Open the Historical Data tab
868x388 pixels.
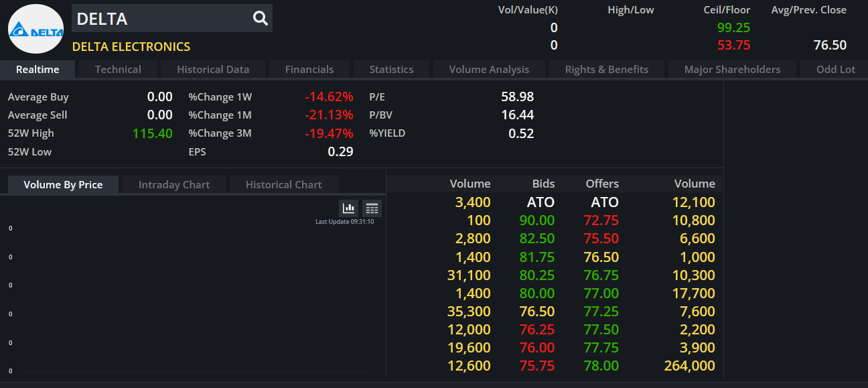tap(213, 69)
